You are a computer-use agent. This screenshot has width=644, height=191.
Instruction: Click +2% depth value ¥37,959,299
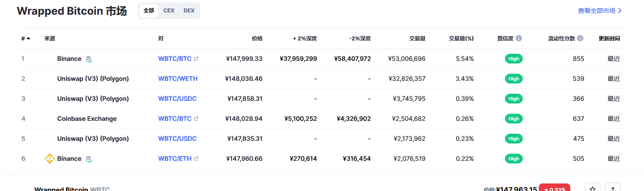pos(298,59)
